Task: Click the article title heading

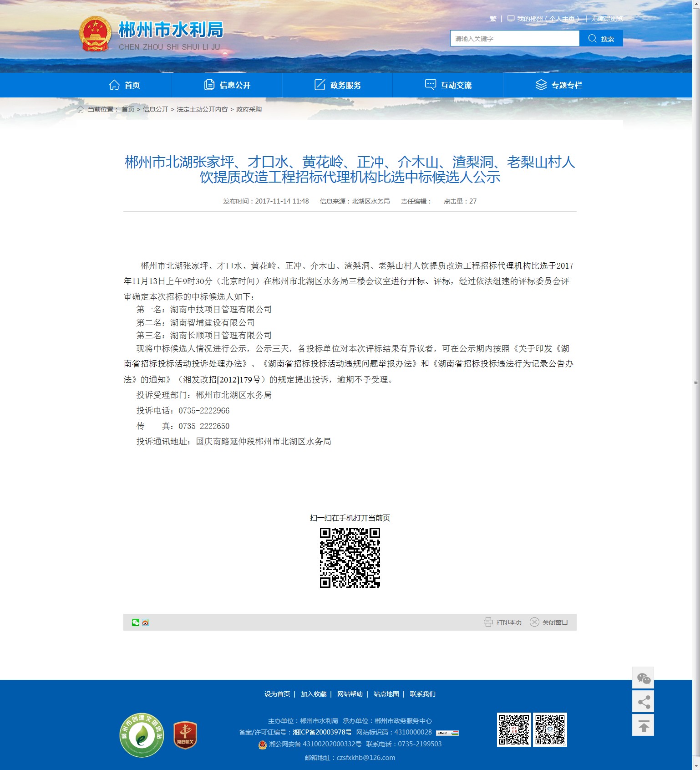Action: (350, 169)
